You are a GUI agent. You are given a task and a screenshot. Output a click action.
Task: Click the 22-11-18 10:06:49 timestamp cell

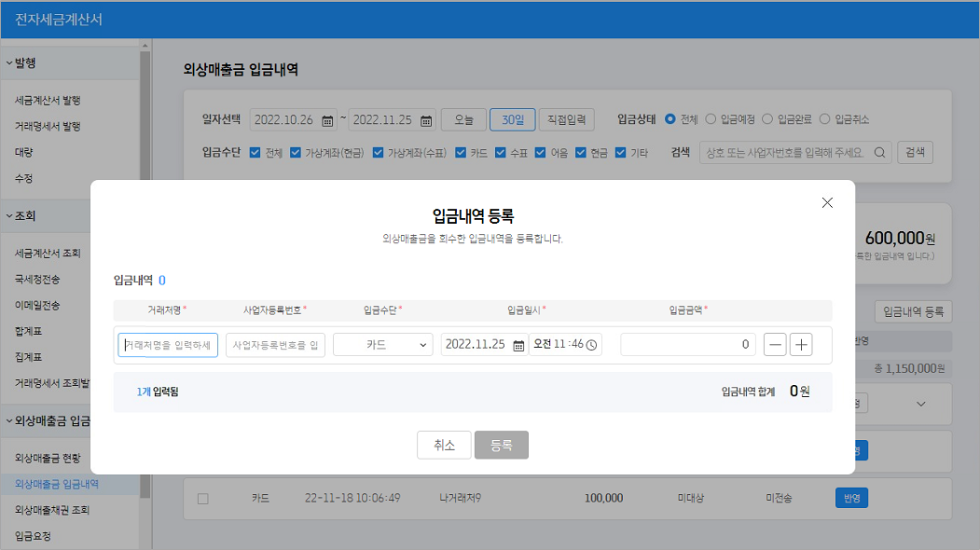tap(352, 498)
